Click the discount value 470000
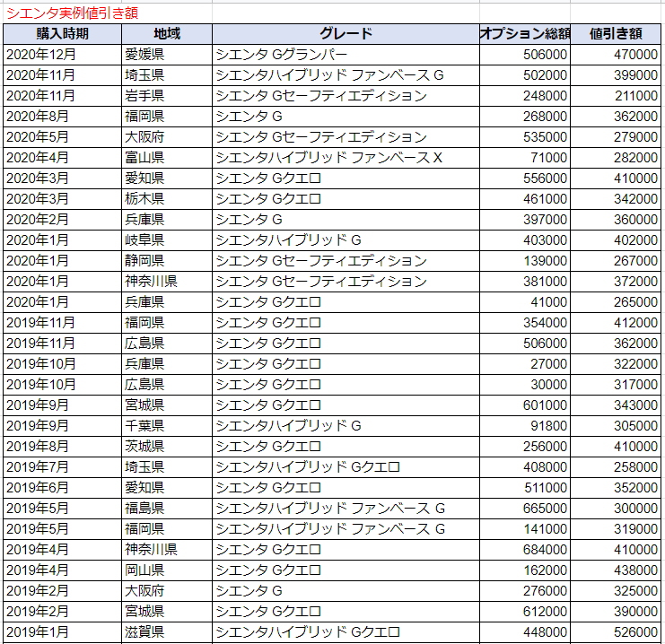This screenshot has width=665, height=644. tap(616, 55)
